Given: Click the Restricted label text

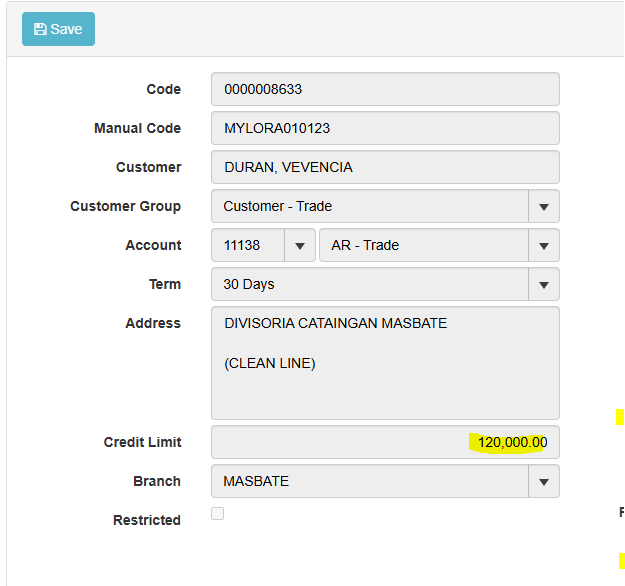Looking at the screenshot, I should point(147,520).
